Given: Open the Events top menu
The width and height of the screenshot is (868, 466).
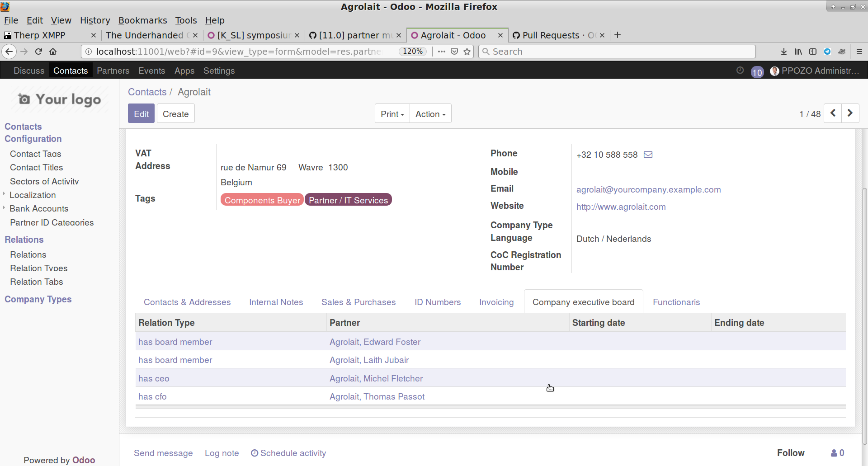Looking at the screenshot, I should click(x=151, y=71).
